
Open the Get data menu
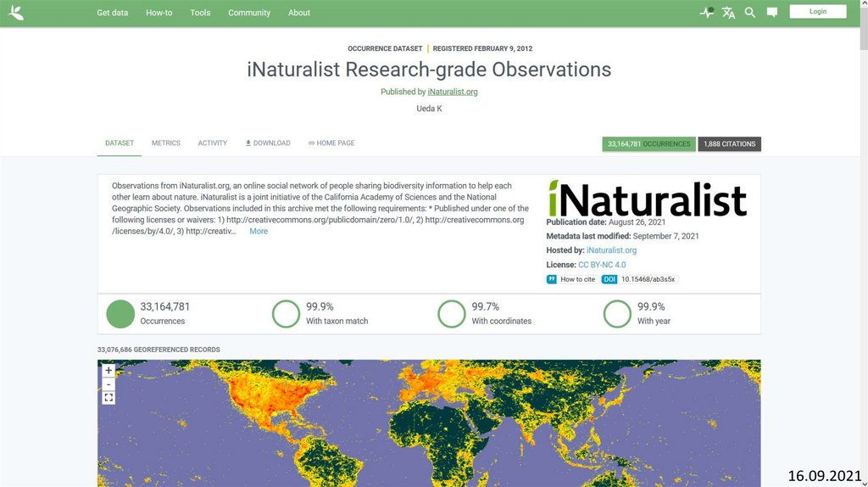[x=112, y=13]
